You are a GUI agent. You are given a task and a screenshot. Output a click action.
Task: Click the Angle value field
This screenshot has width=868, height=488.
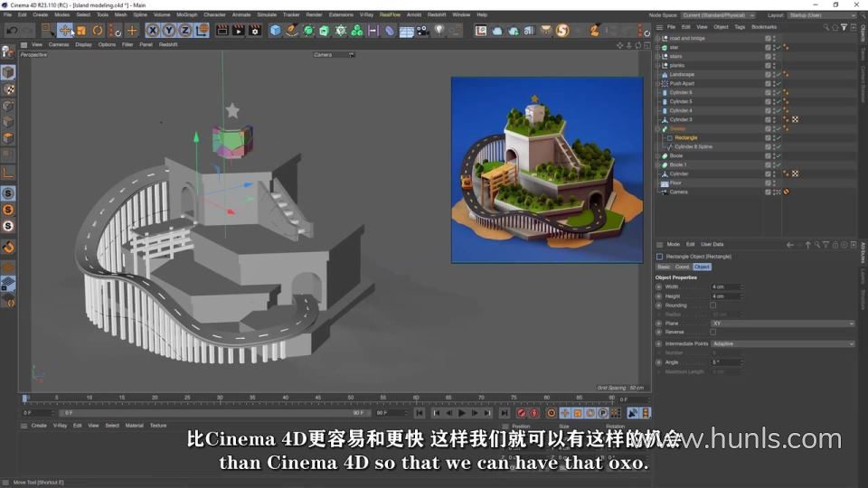click(725, 362)
